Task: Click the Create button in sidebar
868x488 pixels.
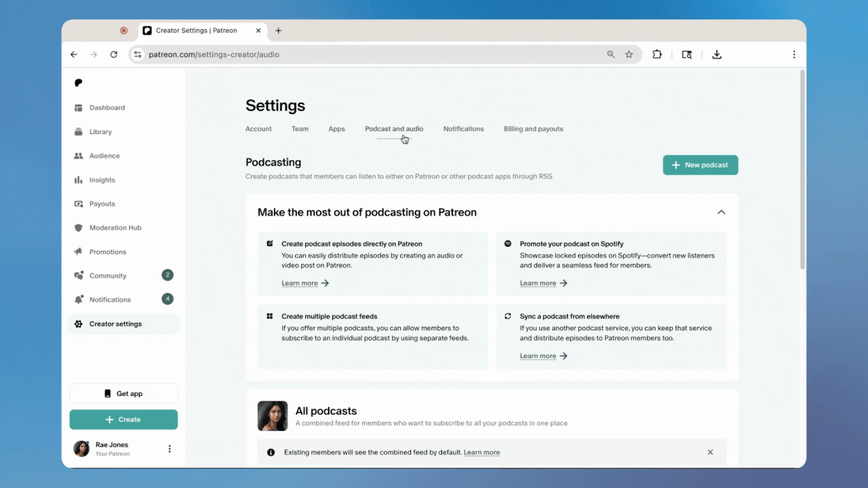Action: 123,420
